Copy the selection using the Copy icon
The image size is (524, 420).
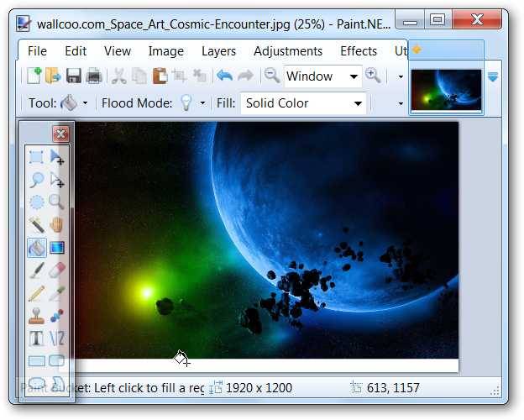pyautogui.click(x=139, y=76)
